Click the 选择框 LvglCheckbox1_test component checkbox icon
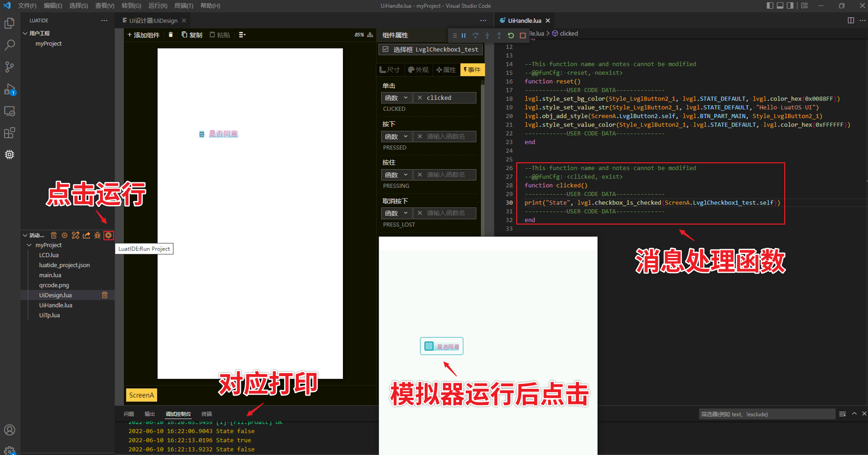 coord(386,50)
